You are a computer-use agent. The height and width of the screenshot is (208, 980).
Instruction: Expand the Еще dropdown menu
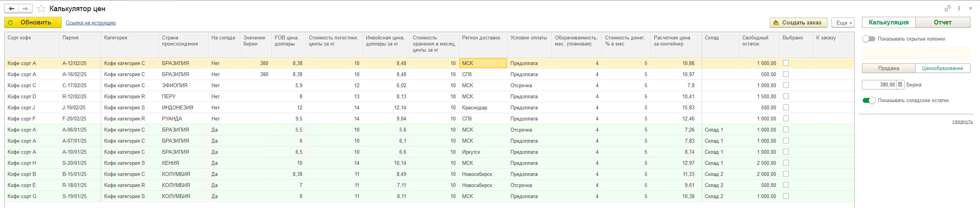pyautogui.click(x=843, y=23)
